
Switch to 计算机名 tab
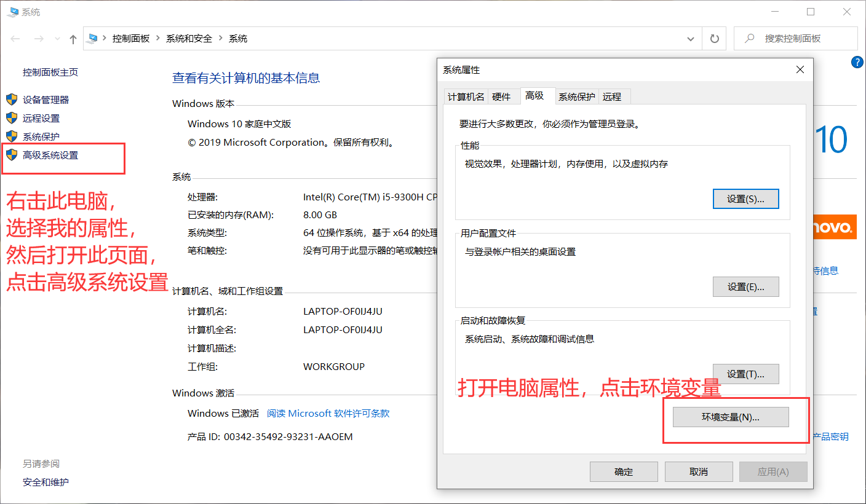click(x=466, y=96)
